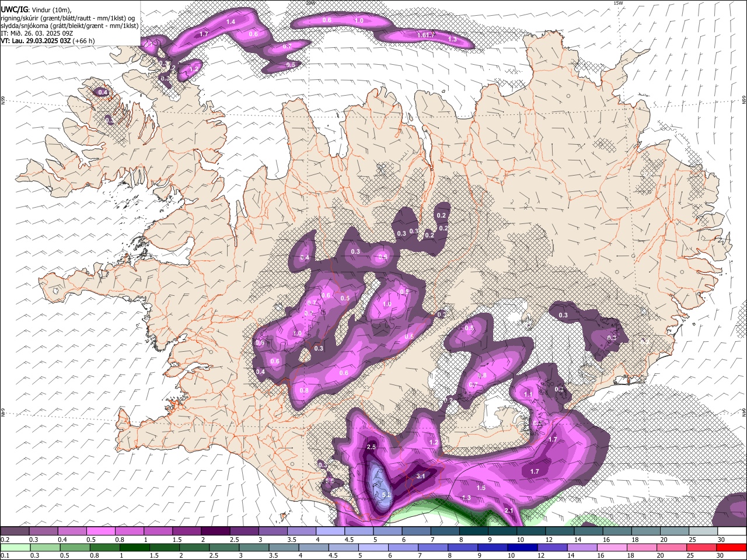747x560 pixels.
Task: Select the slate swatch between 6 and 7 in the purple row
Action: (417, 531)
